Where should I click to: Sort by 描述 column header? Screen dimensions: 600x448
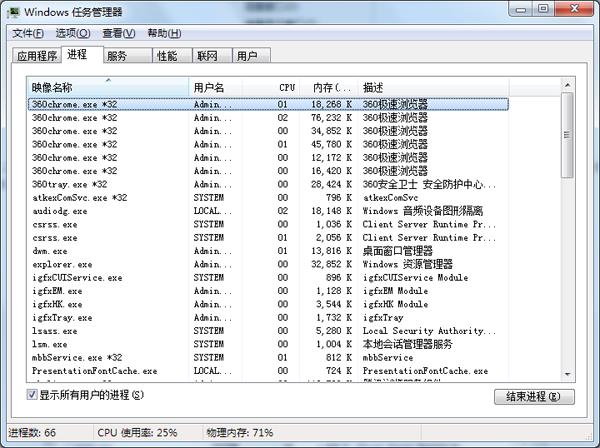433,88
